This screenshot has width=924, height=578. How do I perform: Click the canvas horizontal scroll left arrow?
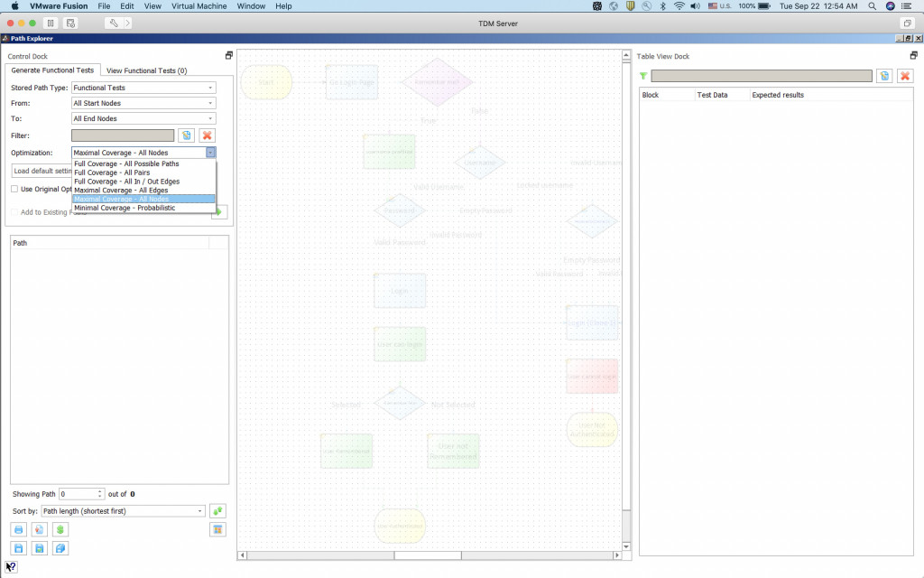point(242,555)
